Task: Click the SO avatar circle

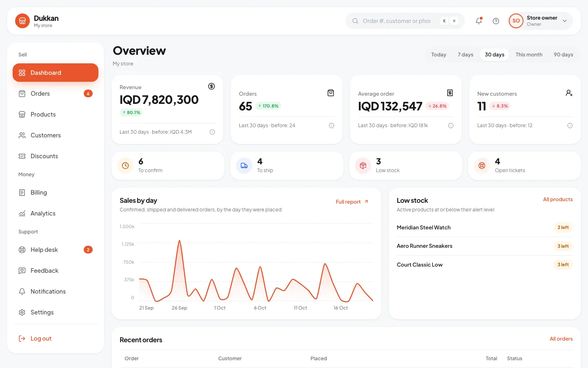Action: point(516,21)
